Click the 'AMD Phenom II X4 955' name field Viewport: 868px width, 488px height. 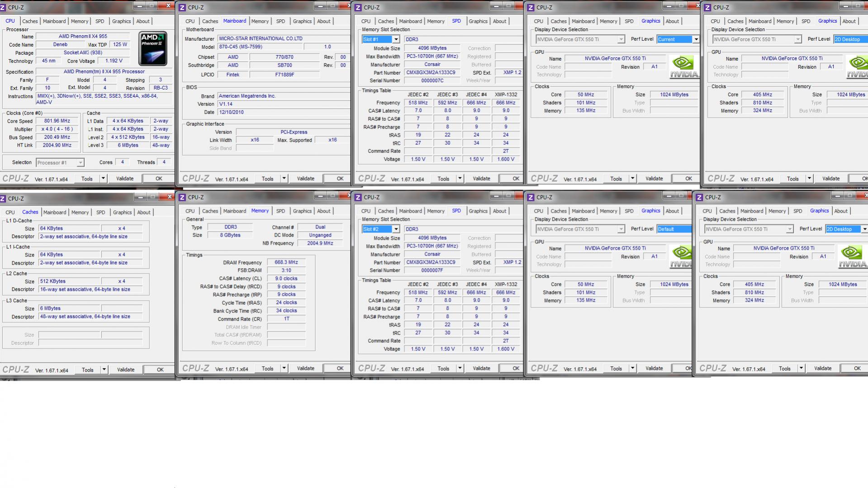pos(83,37)
